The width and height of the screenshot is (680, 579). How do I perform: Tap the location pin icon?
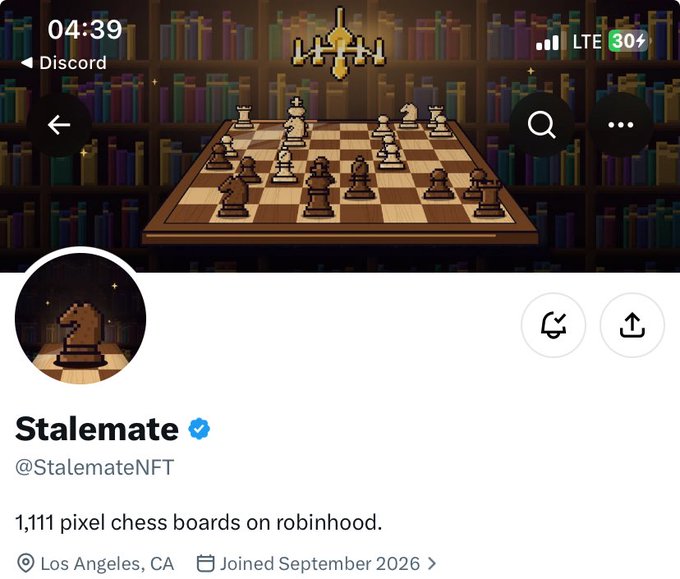coord(26,563)
